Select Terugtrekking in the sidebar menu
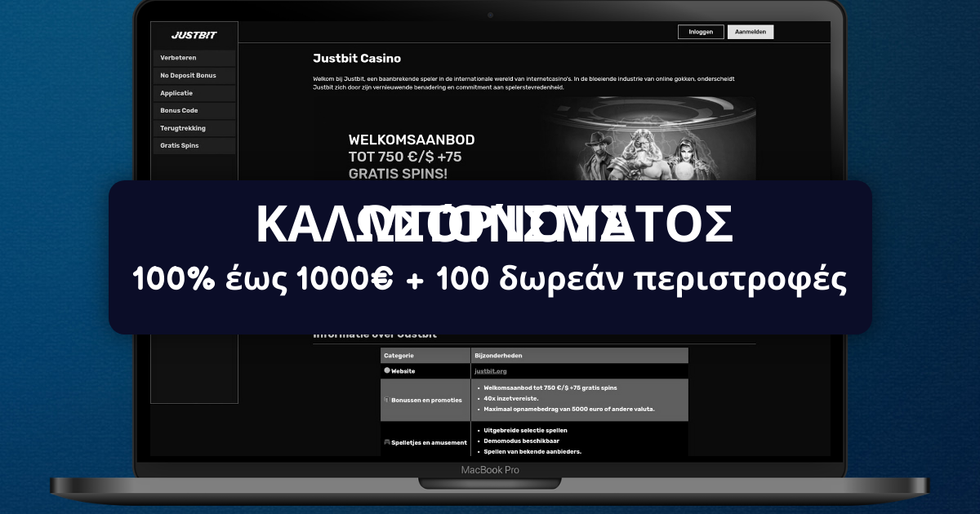Screen dimensions: 980x514 [x=194, y=128]
